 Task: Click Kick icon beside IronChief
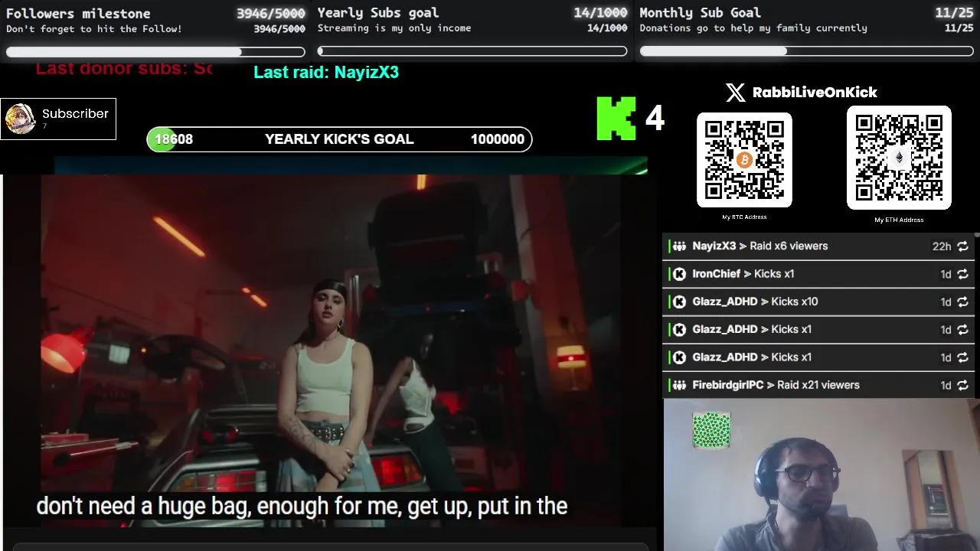click(679, 274)
